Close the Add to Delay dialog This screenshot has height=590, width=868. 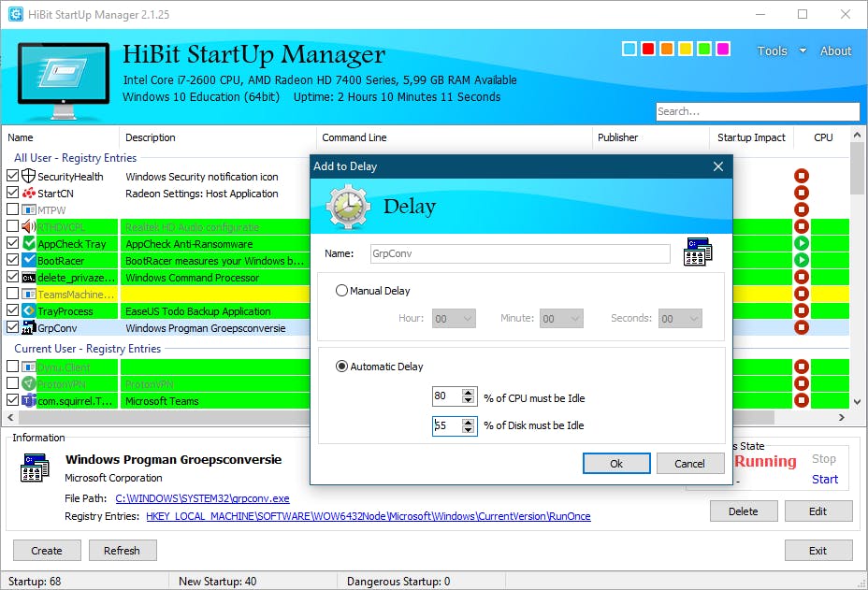718,166
